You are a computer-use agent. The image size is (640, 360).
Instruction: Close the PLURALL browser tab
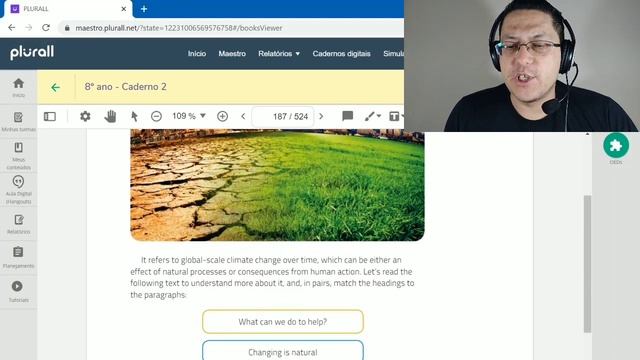point(124,9)
